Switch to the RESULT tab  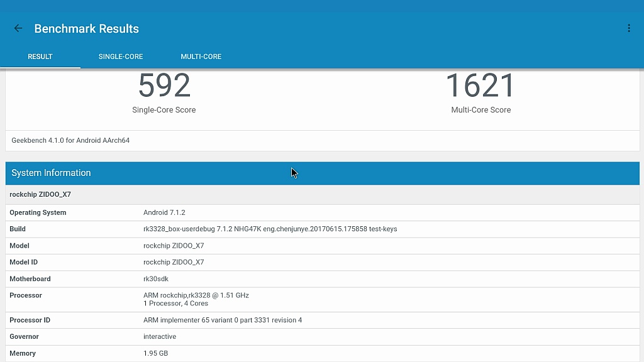click(x=40, y=57)
